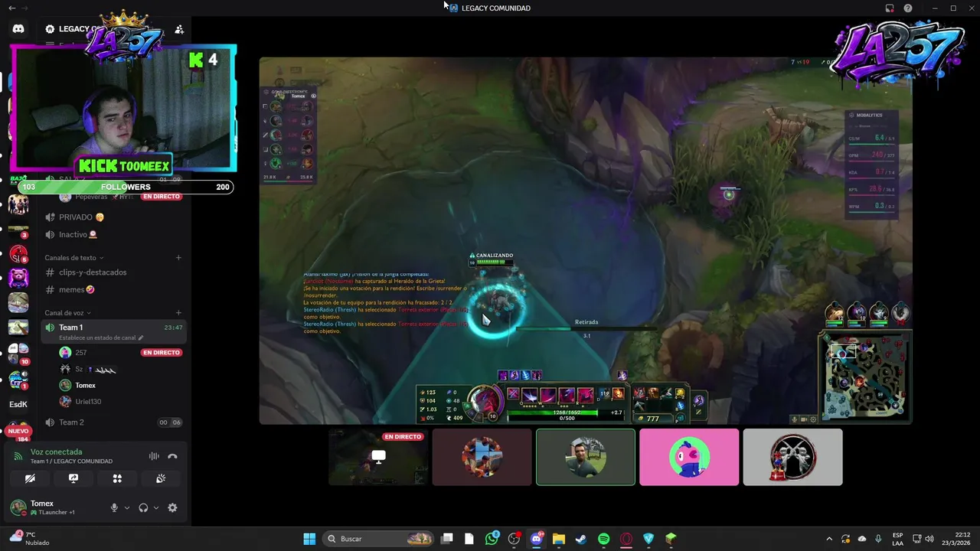Open Discord from the taskbar

point(537,539)
